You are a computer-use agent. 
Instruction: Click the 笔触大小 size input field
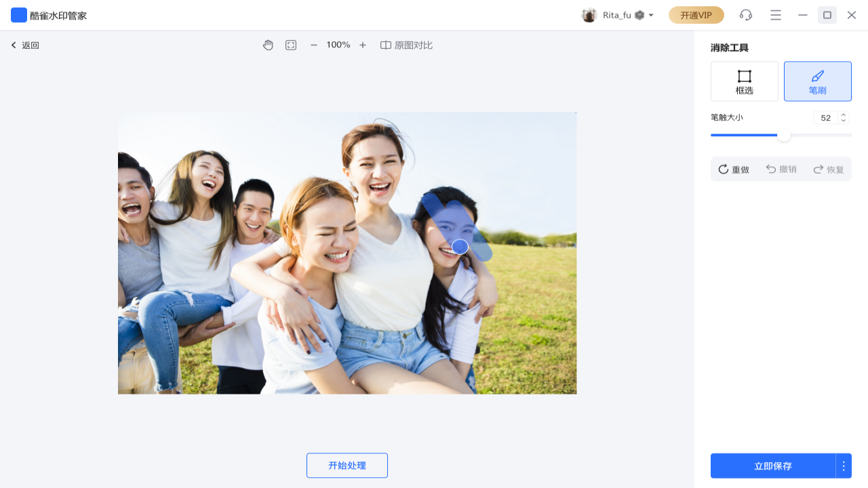[827, 117]
